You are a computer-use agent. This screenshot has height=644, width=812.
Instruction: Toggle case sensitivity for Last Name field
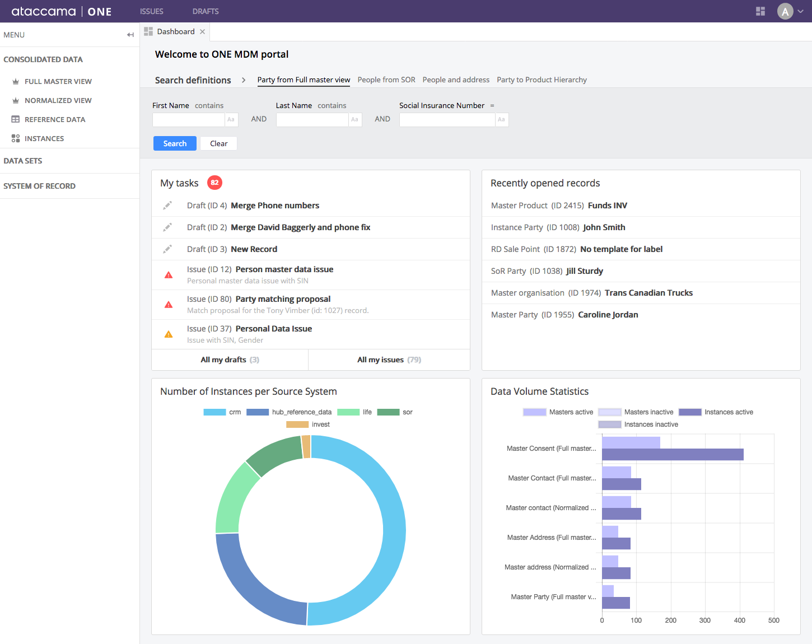354,119
